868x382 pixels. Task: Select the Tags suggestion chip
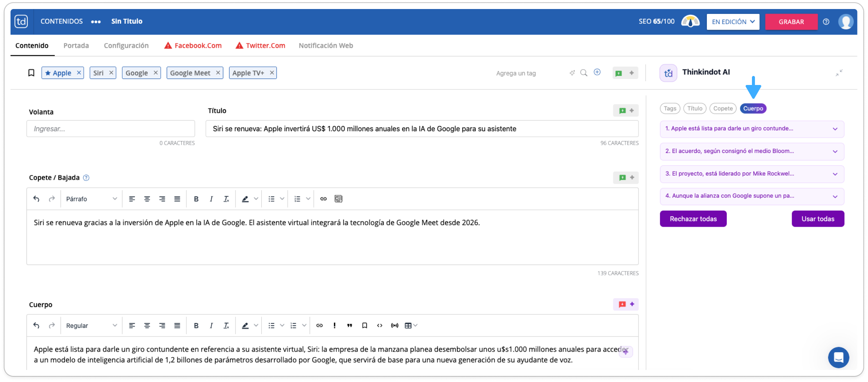click(670, 109)
